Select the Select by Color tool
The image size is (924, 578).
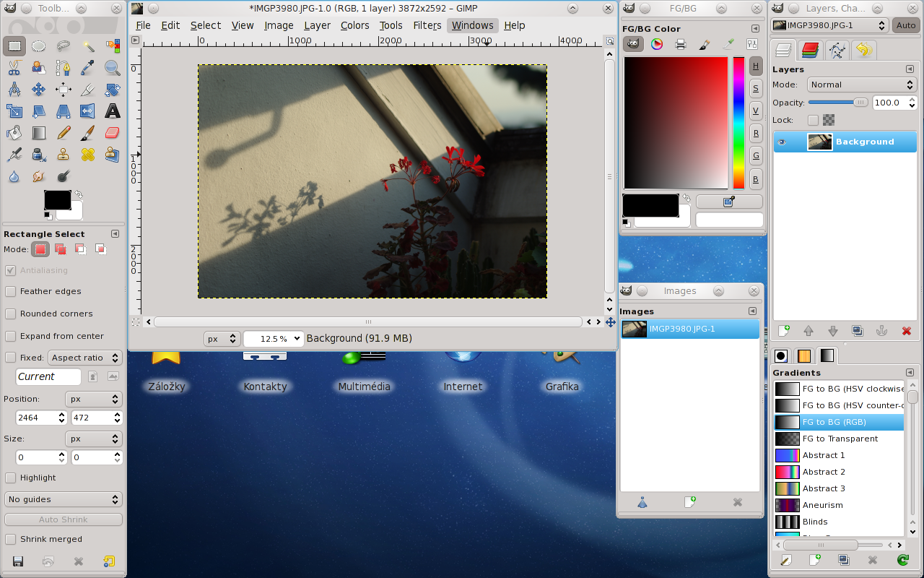pos(113,46)
